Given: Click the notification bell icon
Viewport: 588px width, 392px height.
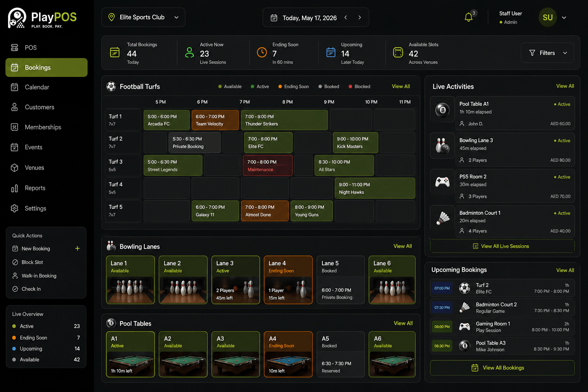Looking at the screenshot, I should click(468, 17).
